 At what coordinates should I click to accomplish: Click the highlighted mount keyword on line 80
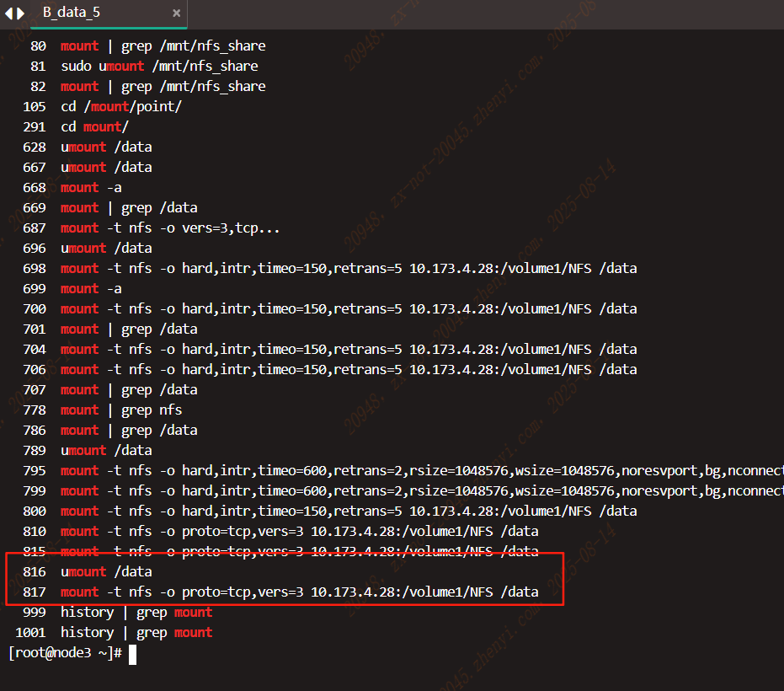coord(79,46)
